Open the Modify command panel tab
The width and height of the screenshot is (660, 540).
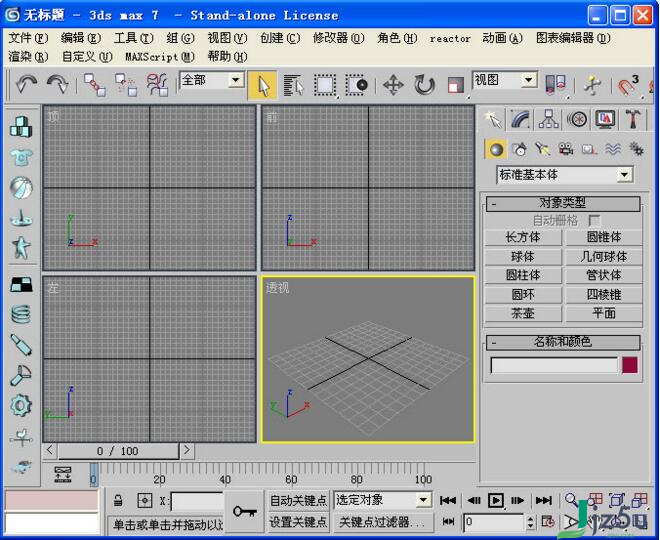(x=520, y=120)
